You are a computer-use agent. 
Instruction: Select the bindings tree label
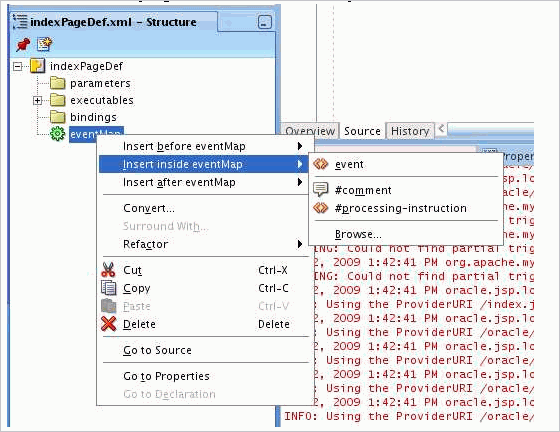pos(94,117)
